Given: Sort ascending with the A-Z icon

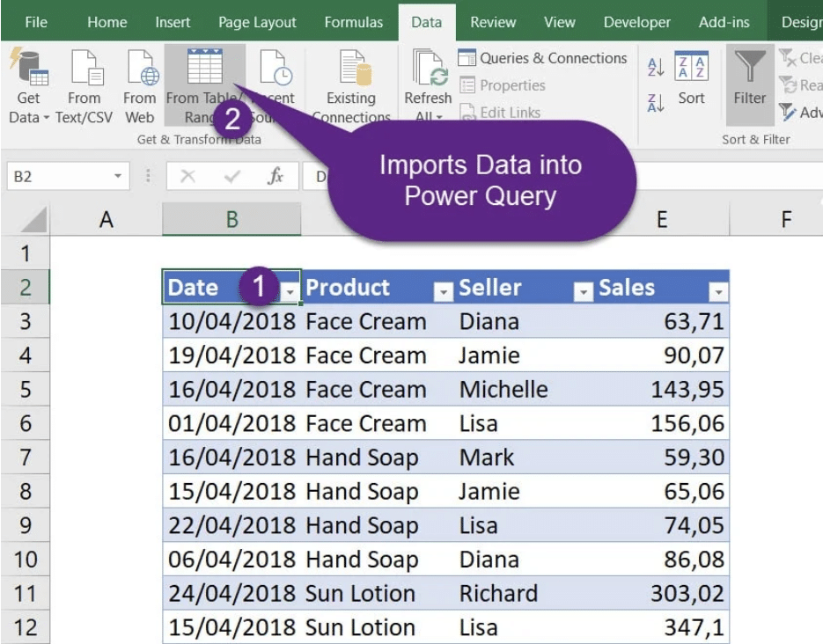Looking at the screenshot, I should (x=656, y=66).
